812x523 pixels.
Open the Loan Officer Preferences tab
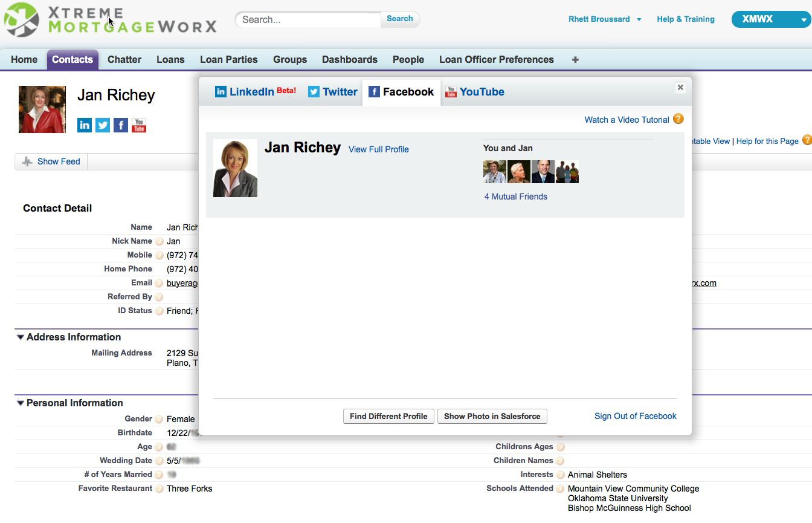497,59
